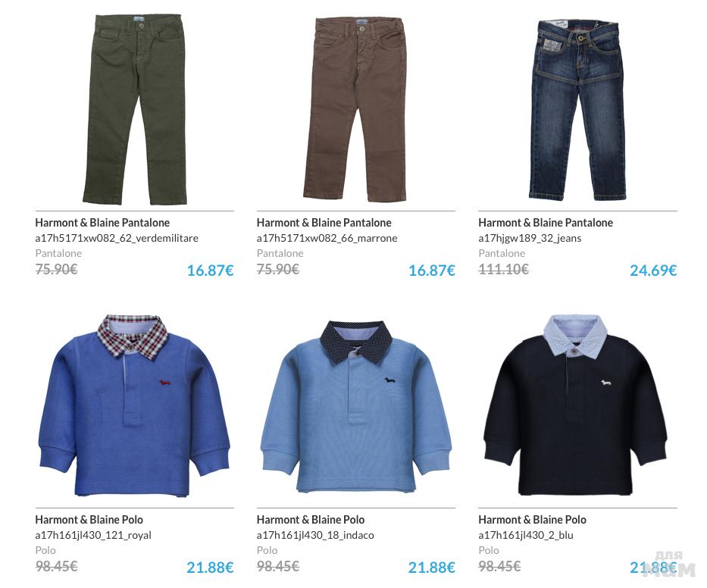This screenshot has width=707, height=588.
Task: Open the brown trousers product image
Action: 355,110
